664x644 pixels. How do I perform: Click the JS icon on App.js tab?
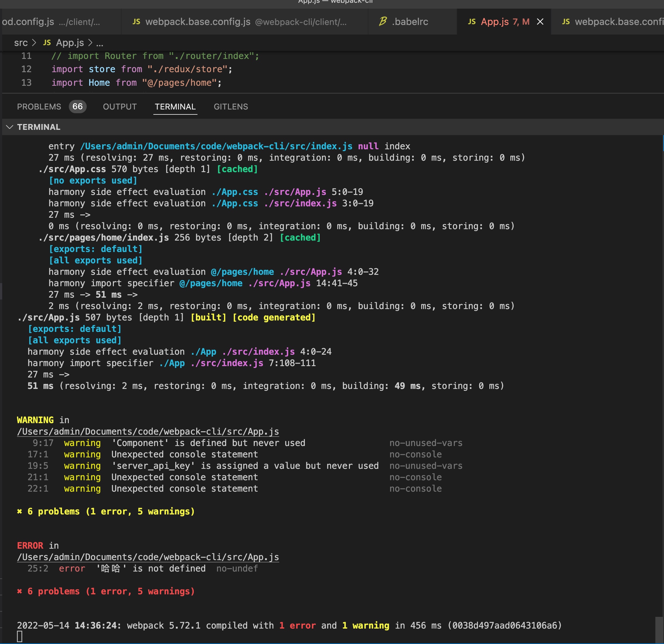(471, 22)
